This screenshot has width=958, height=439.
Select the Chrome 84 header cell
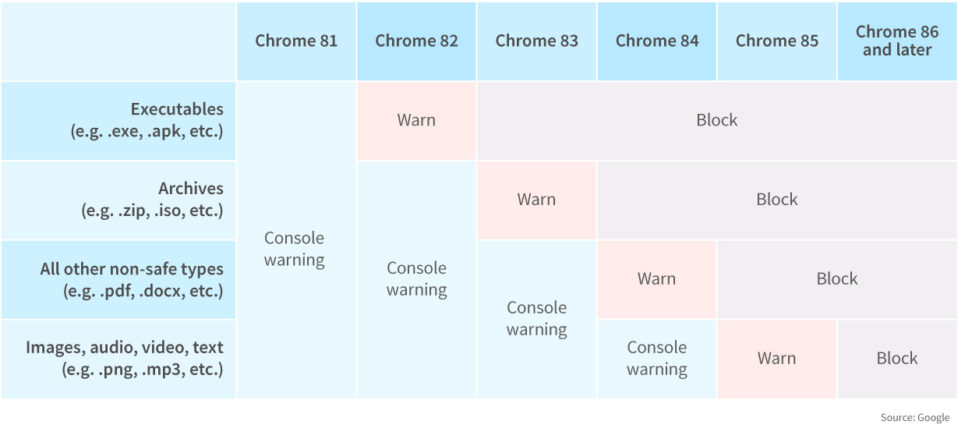(x=657, y=41)
